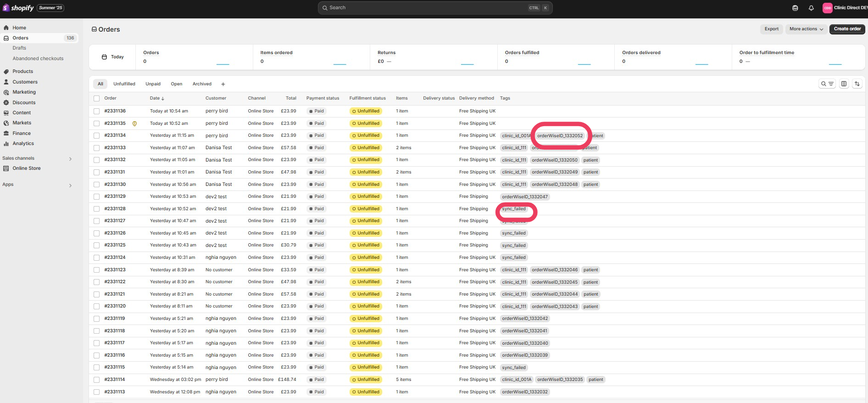
Task: Click the Date column sort arrow
Action: coord(162,98)
